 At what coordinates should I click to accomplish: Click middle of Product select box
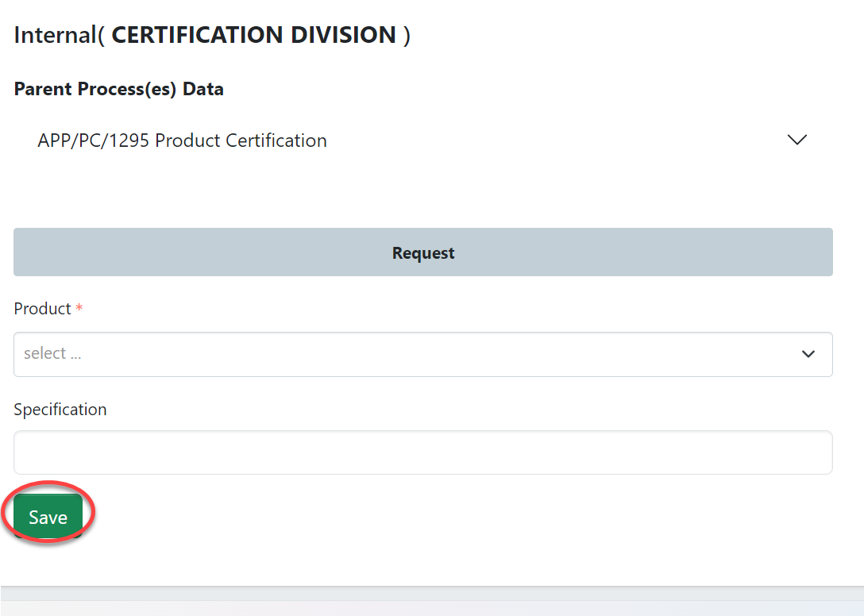point(422,354)
